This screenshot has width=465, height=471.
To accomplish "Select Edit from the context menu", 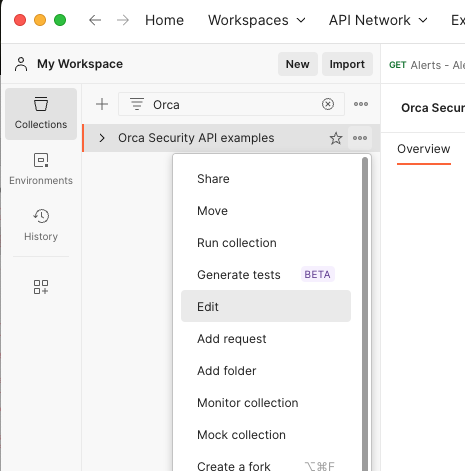I will point(266,306).
